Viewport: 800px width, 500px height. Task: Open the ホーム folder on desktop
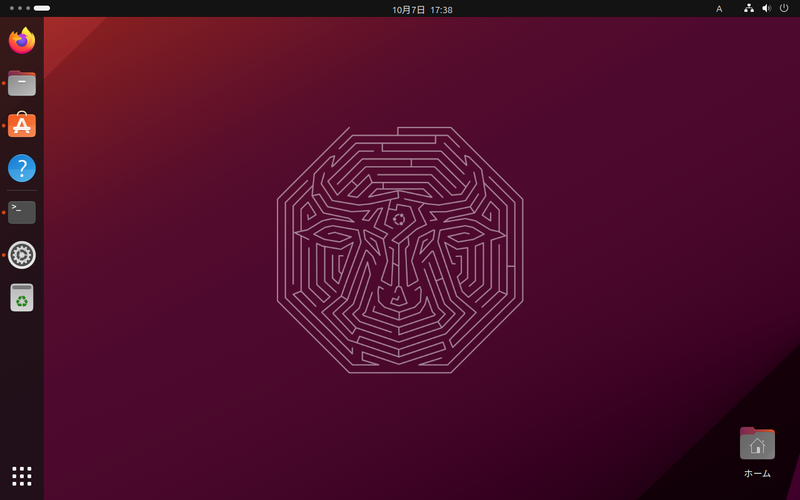point(757,452)
